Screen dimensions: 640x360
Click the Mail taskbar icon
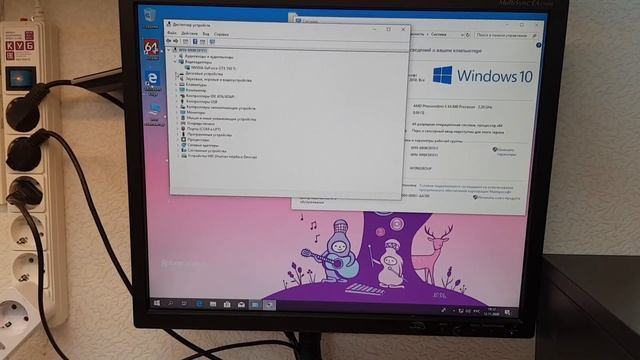pyautogui.click(x=241, y=305)
